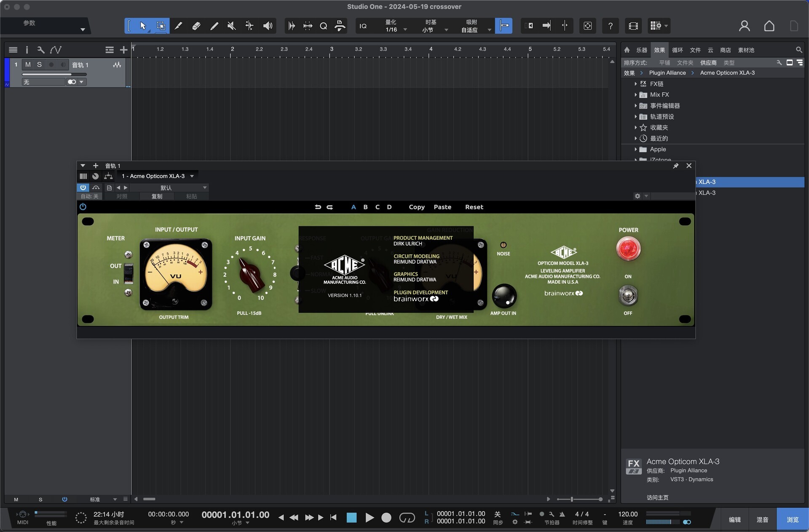Click the plugin Copy button
809x532 pixels.
tap(417, 207)
